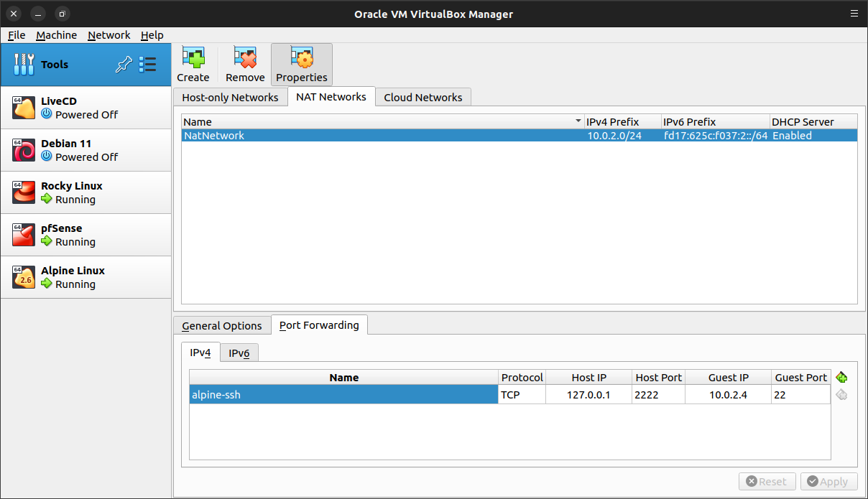This screenshot has height=499, width=868.
Task: Click the Reset button
Action: pos(767,482)
